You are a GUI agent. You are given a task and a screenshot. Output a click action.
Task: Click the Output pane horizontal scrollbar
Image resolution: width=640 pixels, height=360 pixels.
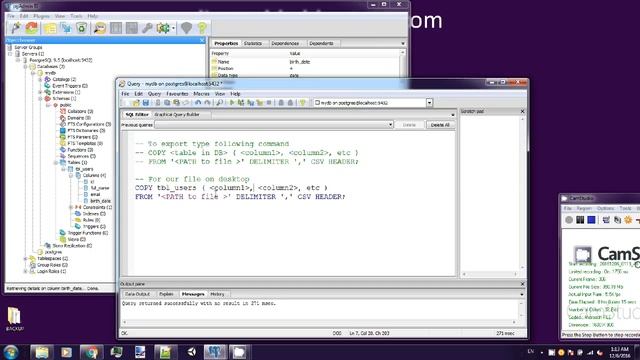tap(319, 322)
